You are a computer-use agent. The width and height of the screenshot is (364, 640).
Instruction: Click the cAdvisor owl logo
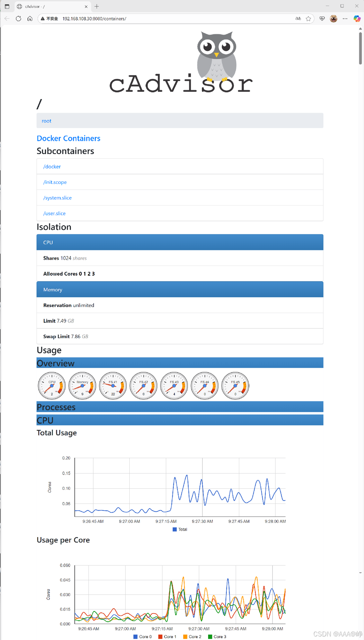[x=181, y=62]
